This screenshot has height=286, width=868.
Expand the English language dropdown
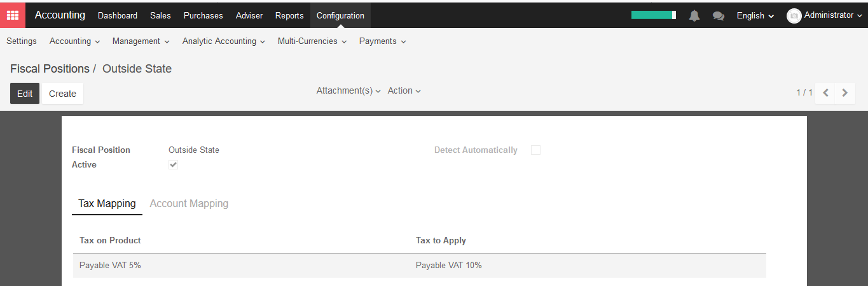pyautogui.click(x=755, y=16)
